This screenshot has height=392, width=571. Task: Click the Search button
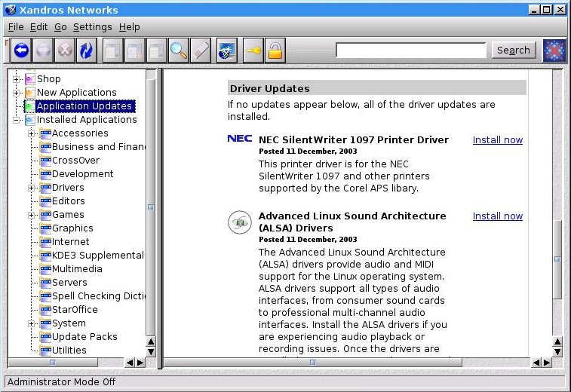(514, 51)
